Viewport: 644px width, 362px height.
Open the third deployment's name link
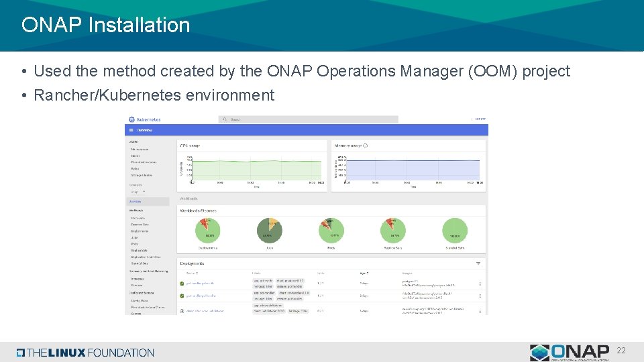(205, 311)
